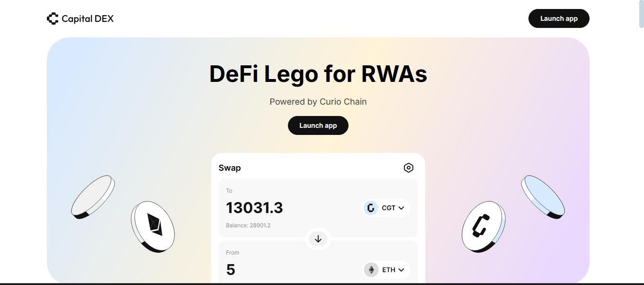Select the Ethereum coin graphic on the left
Image resolution: width=644 pixels, height=285 pixels.
pyautogui.click(x=153, y=227)
